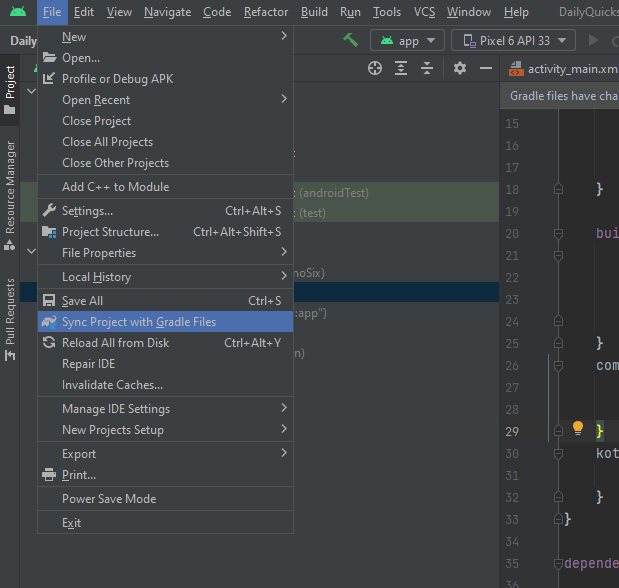Viewport: 619px width, 588px height.
Task: Open the Tools menu
Action: 387,12
